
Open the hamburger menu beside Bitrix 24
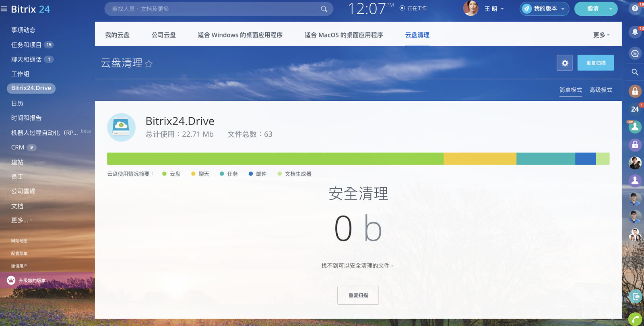click(x=4, y=9)
